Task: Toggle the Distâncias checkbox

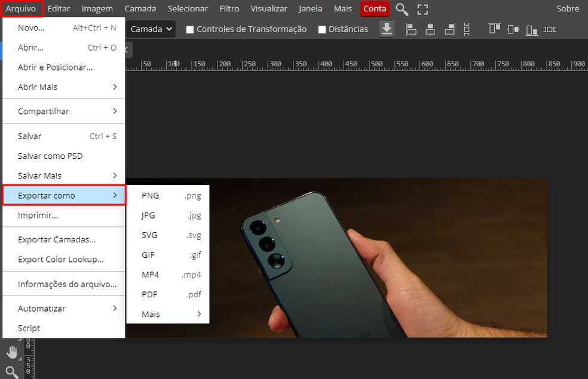Action: coord(322,29)
